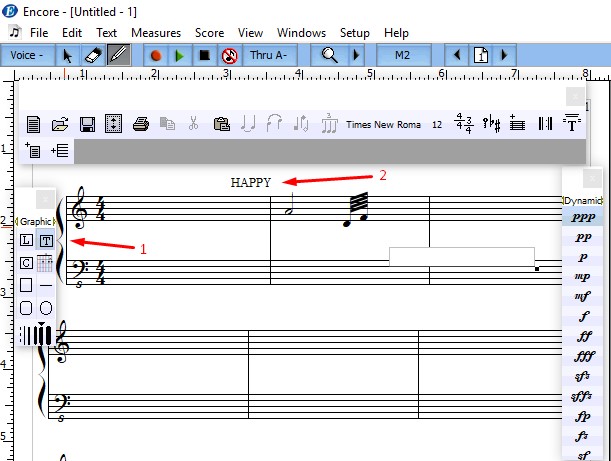Select the magnifying glass zoom tool

pyautogui.click(x=329, y=55)
